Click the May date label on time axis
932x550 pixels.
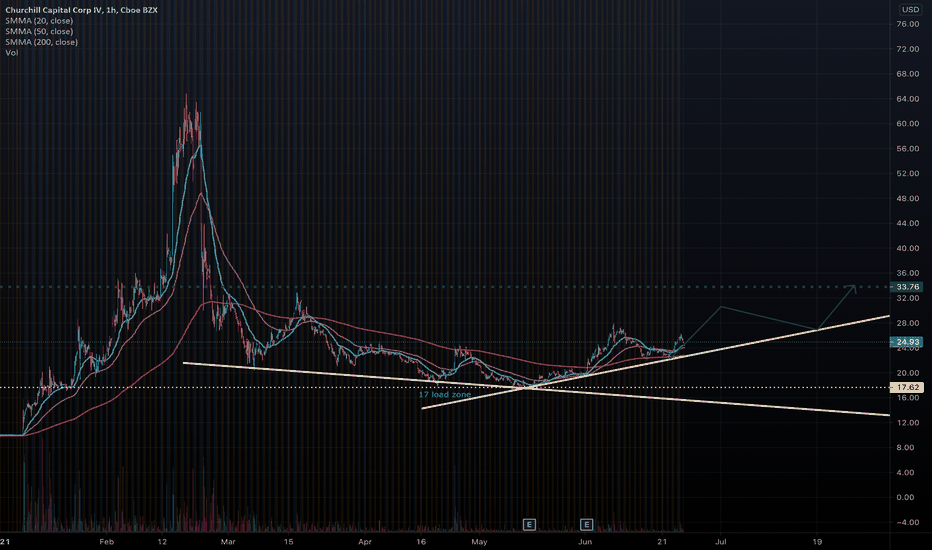tap(479, 542)
